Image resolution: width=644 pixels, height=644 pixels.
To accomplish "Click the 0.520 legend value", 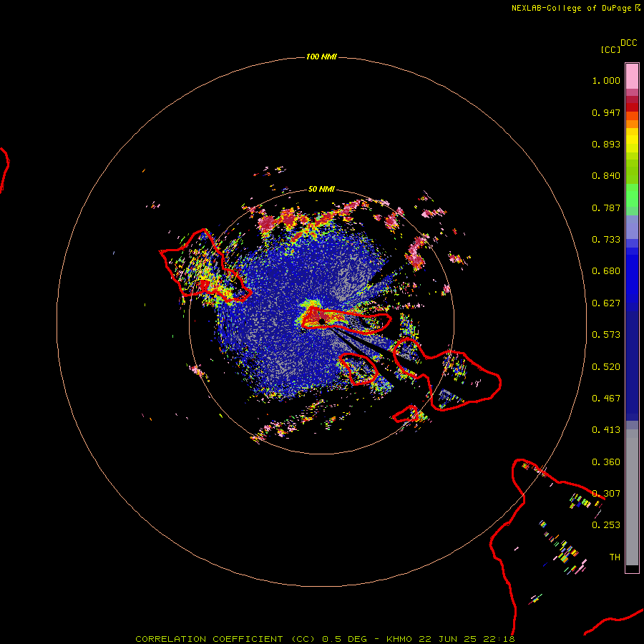I will tap(606, 367).
